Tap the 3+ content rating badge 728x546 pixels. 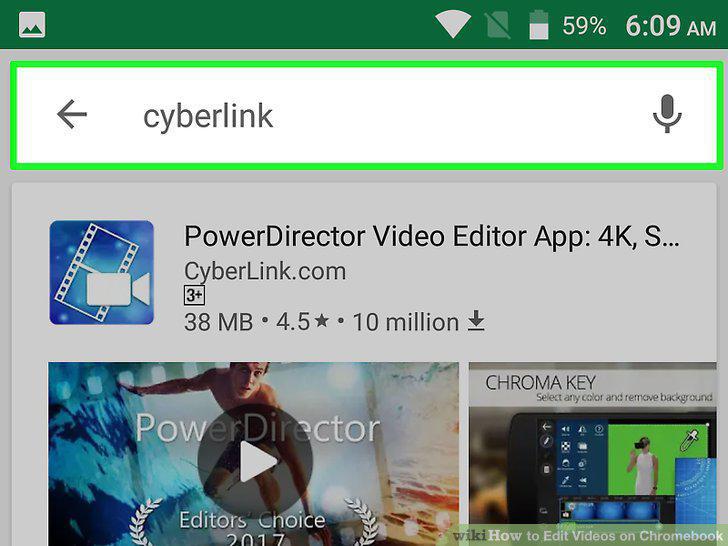point(195,295)
